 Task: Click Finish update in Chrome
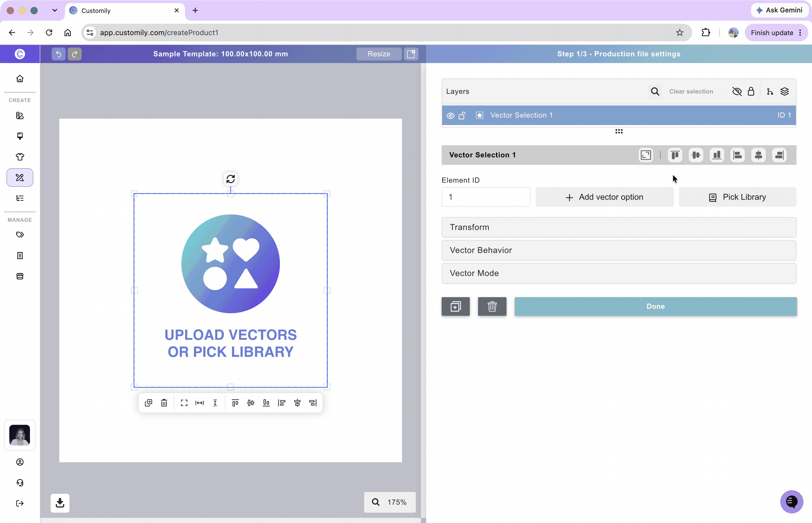click(x=776, y=33)
